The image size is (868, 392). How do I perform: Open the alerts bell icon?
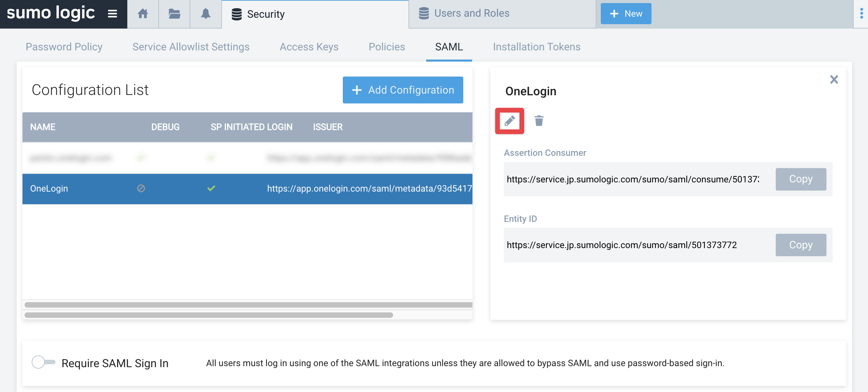point(206,14)
